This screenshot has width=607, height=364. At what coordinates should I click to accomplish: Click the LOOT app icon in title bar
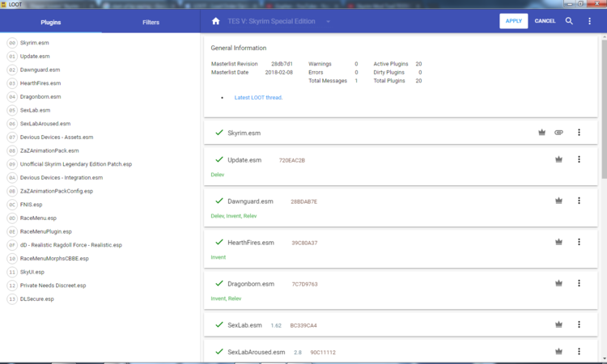tap(4, 4)
